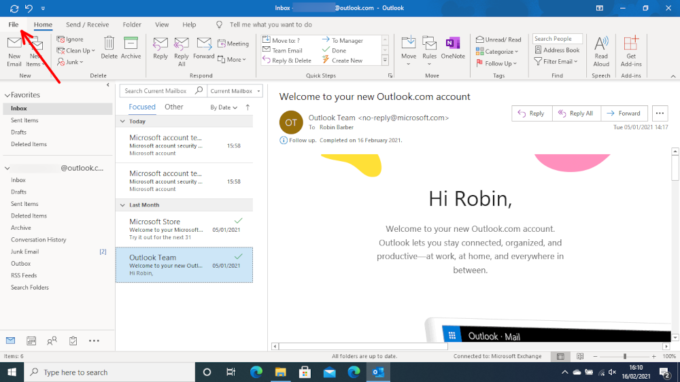Reverse sort order arrow in message list
Screen dimensions: 680x382
pyautogui.click(x=248, y=107)
